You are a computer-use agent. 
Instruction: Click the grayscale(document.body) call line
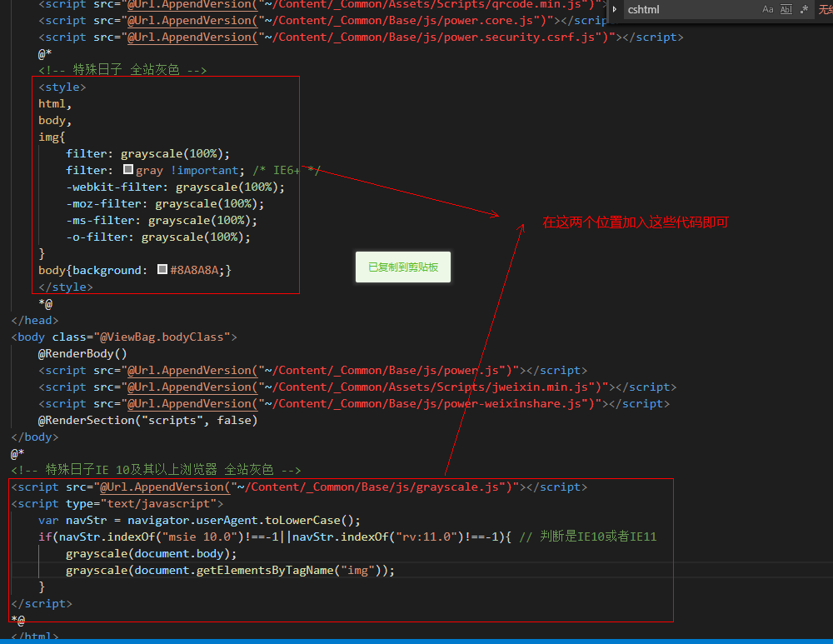(x=152, y=553)
